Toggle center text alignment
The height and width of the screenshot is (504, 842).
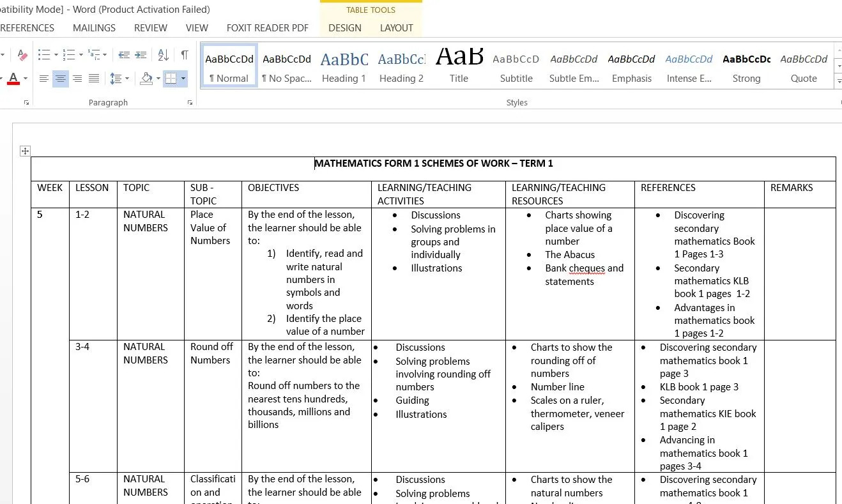coord(61,79)
